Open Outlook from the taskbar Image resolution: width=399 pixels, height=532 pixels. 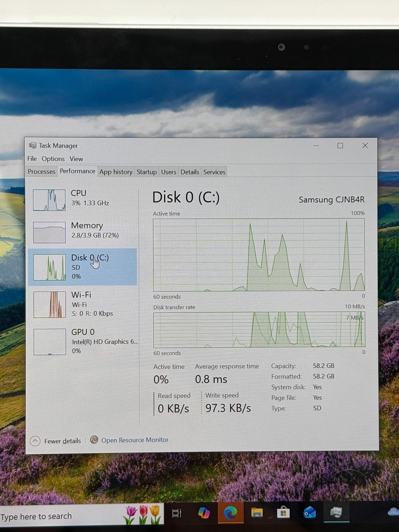(310, 512)
